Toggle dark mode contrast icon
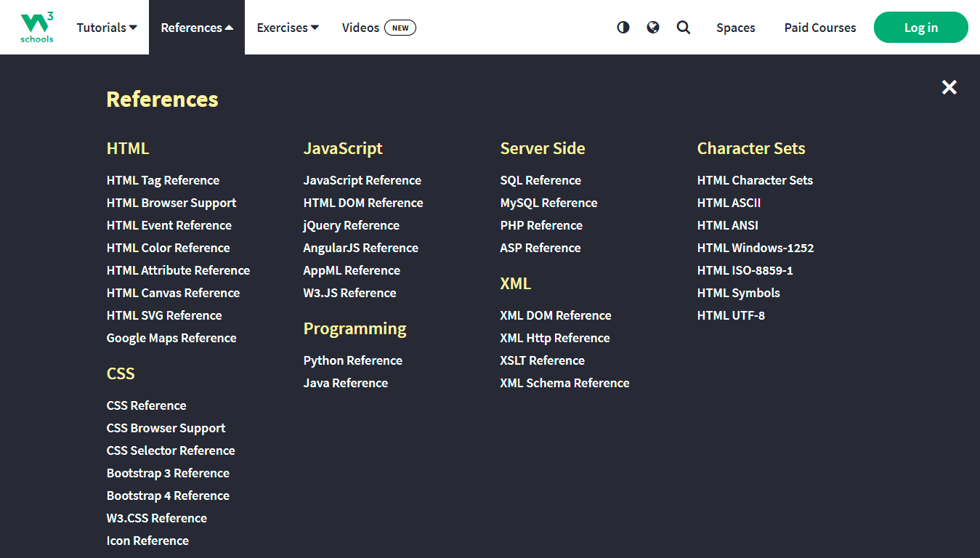 623,28
